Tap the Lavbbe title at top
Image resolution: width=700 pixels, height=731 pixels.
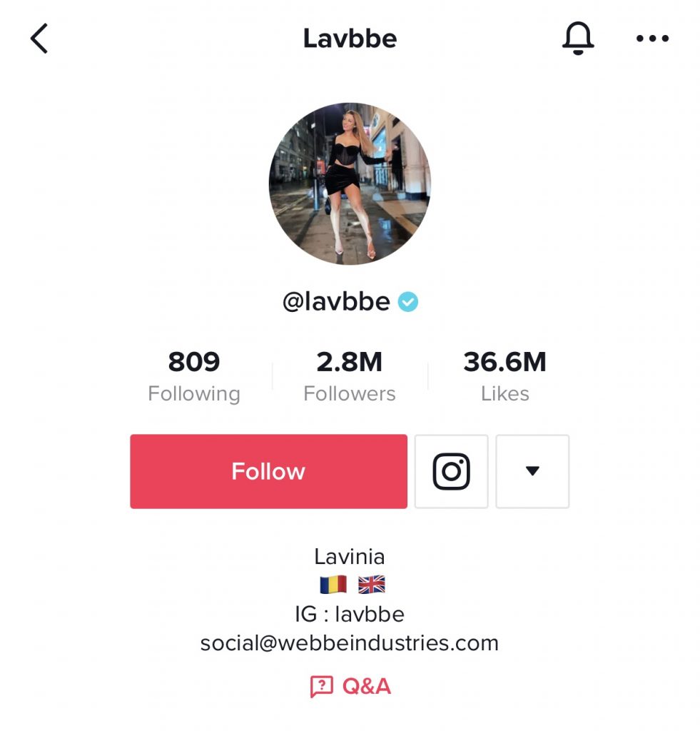click(350, 39)
